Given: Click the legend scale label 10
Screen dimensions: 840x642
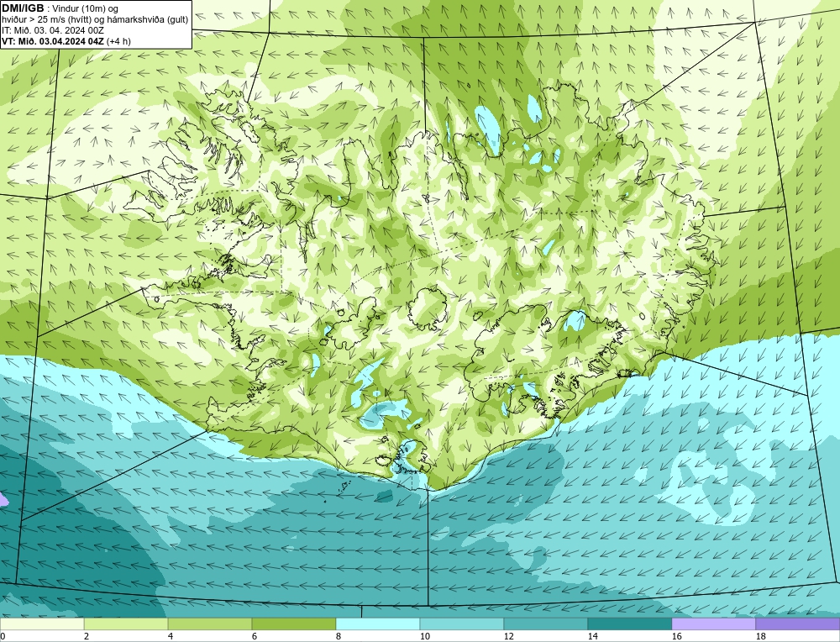Looking at the screenshot, I should pyautogui.click(x=425, y=636).
